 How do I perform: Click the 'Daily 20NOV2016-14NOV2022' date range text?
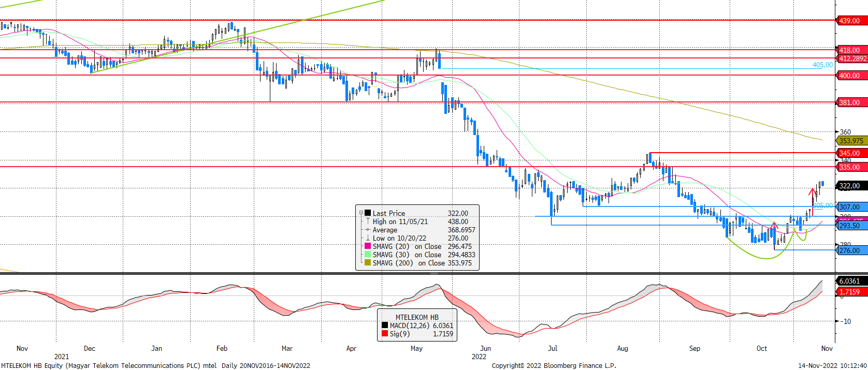(266, 365)
